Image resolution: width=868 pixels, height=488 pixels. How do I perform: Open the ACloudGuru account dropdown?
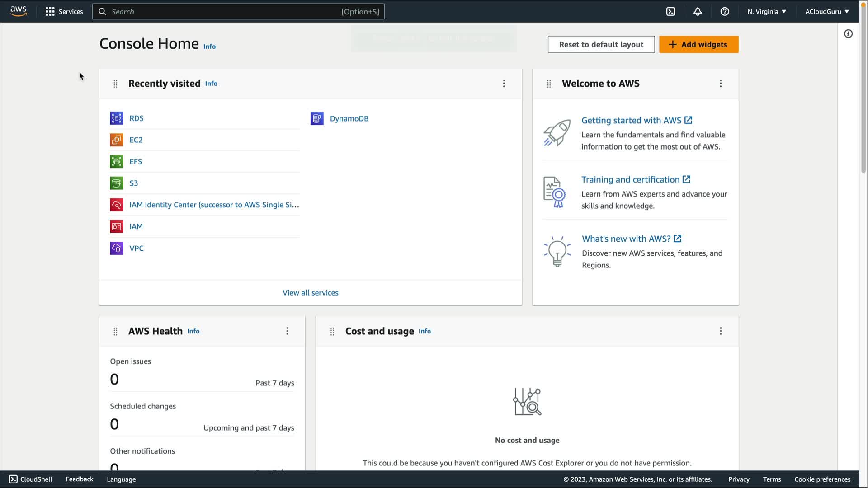pos(827,12)
